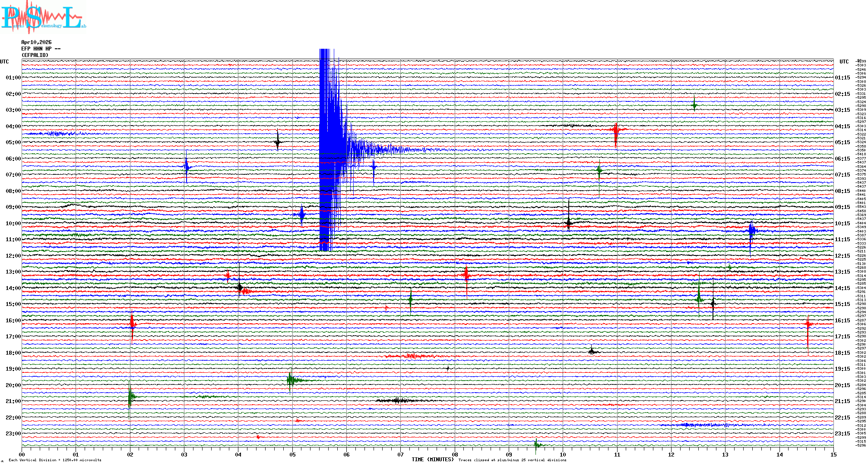Click the right 19:15 time label
This screenshot has width=868, height=466.
pos(842,369)
